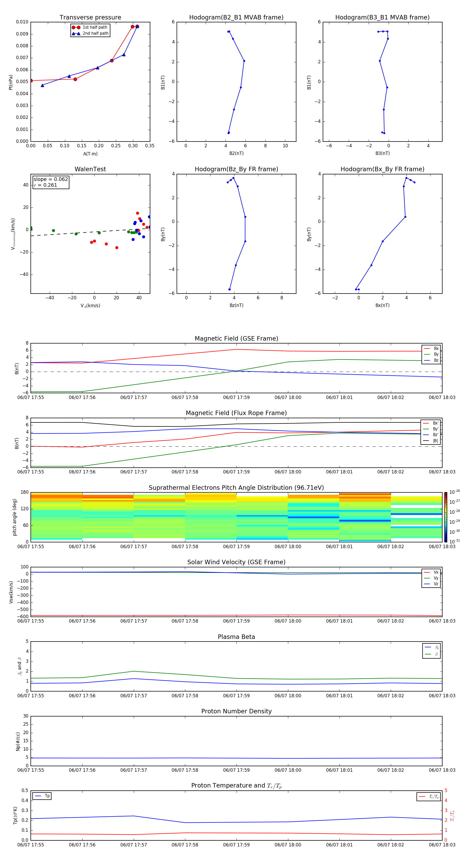The image size is (473, 868).
Task: Select the "2nd half path" legend entry
Action: (90, 33)
